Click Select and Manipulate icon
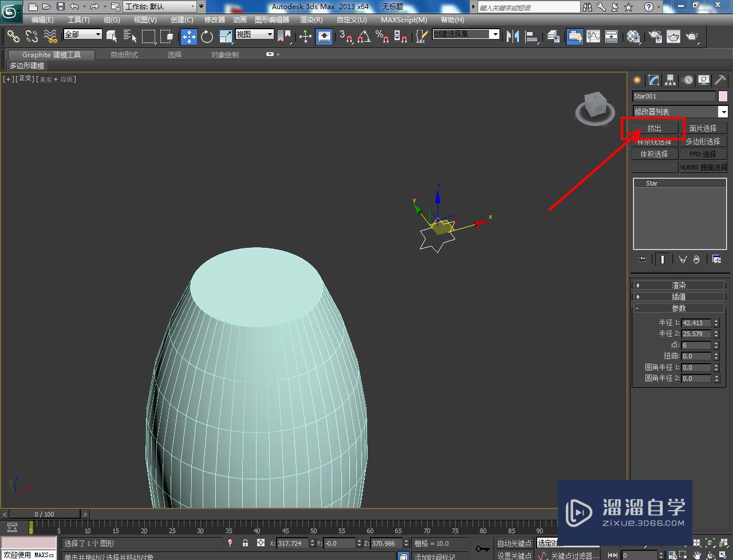 (x=305, y=37)
